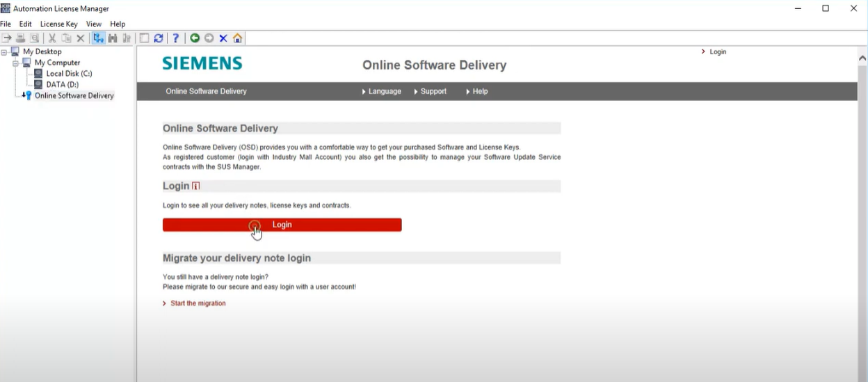Click the Automation License Manager title bar icon
Viewport: 868px width, 382px height.
(6, 8)
